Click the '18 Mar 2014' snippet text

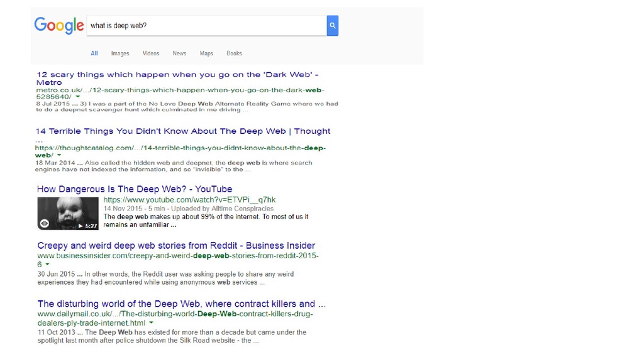pyautogui.click(x=174, y=166)
